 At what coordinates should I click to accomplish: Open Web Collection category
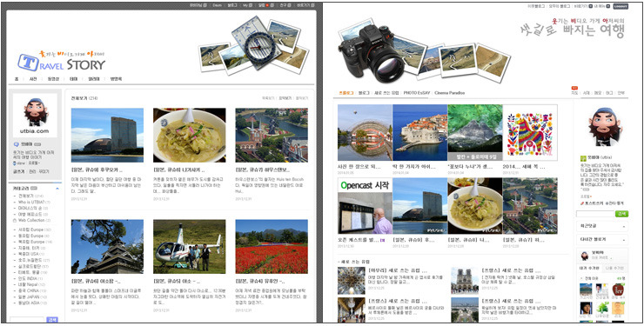point(32,220)
